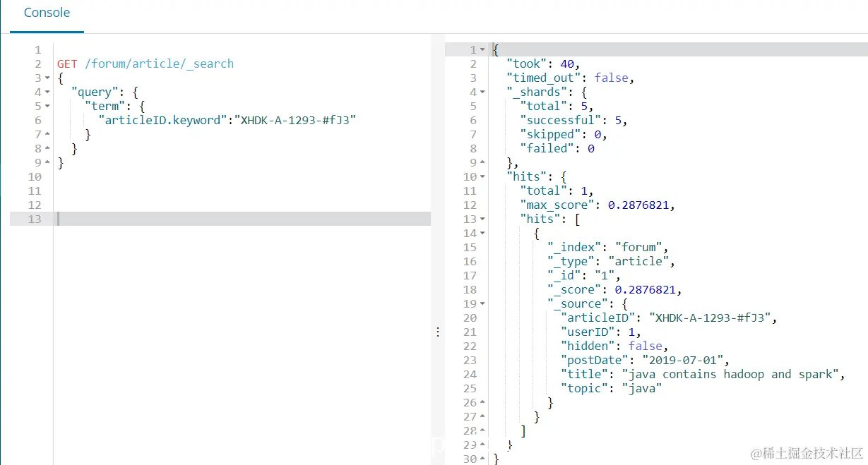Click the pane divider handle dots
Viewport: 868px width, 465px height.
[x=438, y=332]
